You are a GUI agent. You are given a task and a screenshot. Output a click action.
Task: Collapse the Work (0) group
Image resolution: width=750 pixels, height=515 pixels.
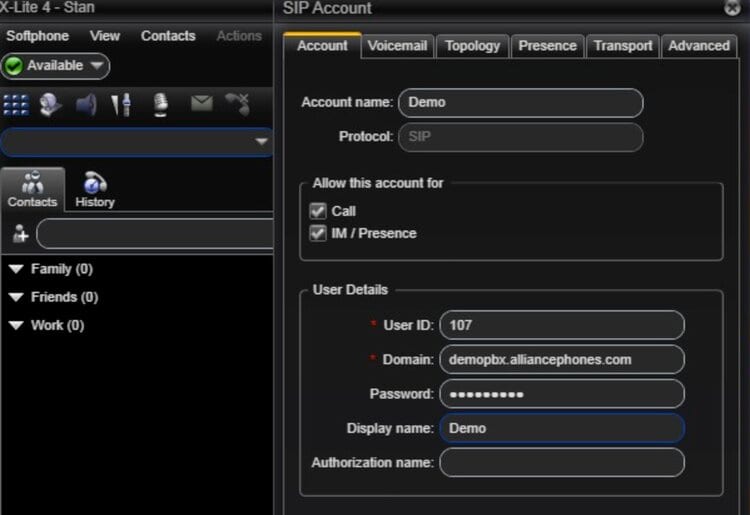click(x=16, y=325)
